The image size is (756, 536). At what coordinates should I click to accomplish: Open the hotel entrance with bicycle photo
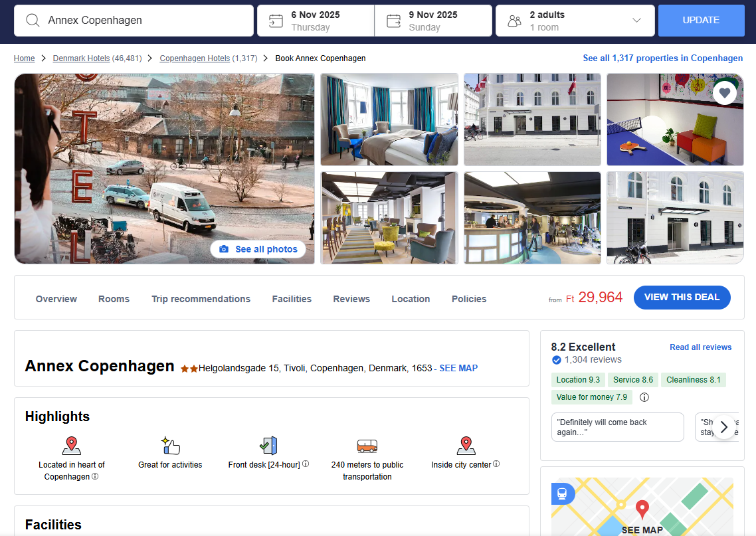(675, 218)
